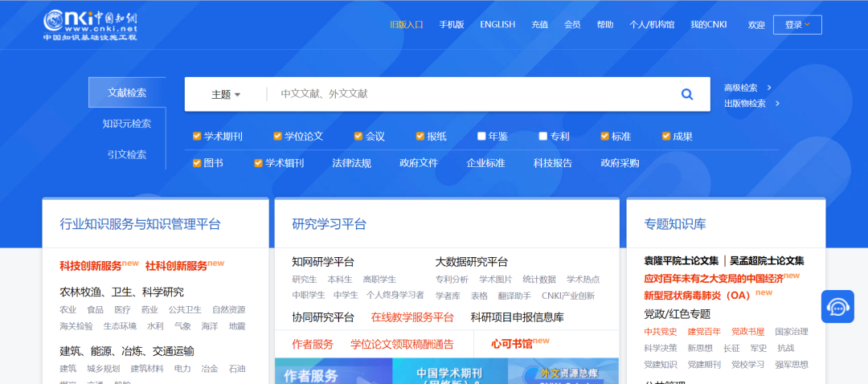The image size is (868, 384).
Task: Open 大数据研究平台
Action: click(x=472, y=262)
